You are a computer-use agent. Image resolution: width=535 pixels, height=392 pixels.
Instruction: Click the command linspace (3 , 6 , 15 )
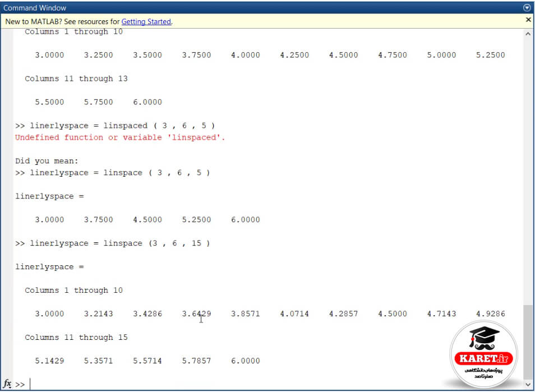[113, 243]
